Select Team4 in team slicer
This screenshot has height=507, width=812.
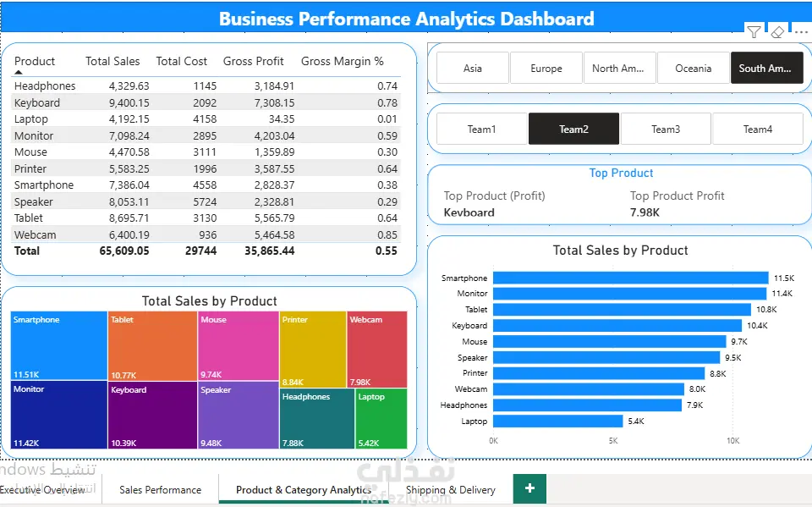pyautogui.click(x=758, y=130)
